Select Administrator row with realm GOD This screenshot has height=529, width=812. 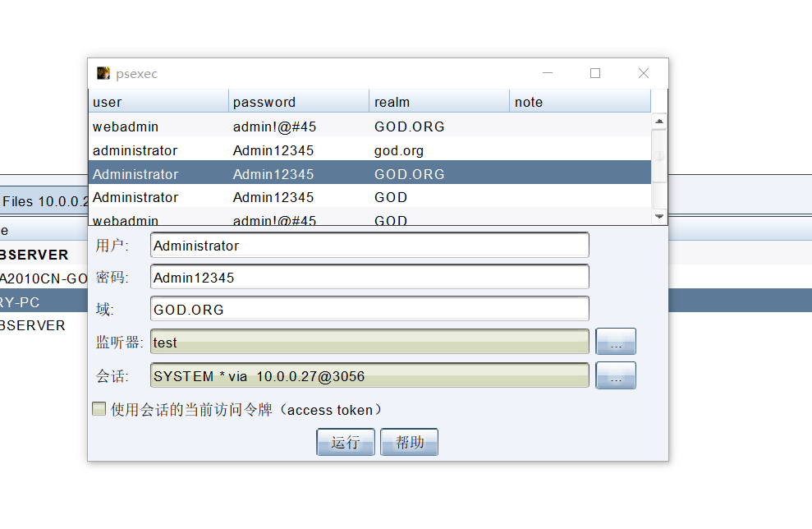click(x=369, y=197)
